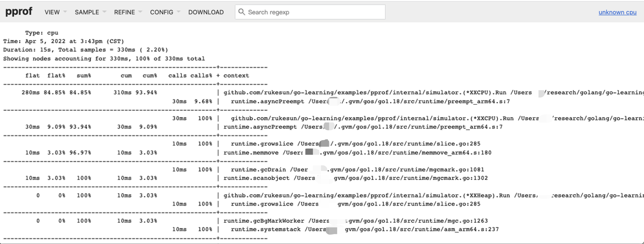
Task: Click the cum% column header text
Action: point(150,76)
